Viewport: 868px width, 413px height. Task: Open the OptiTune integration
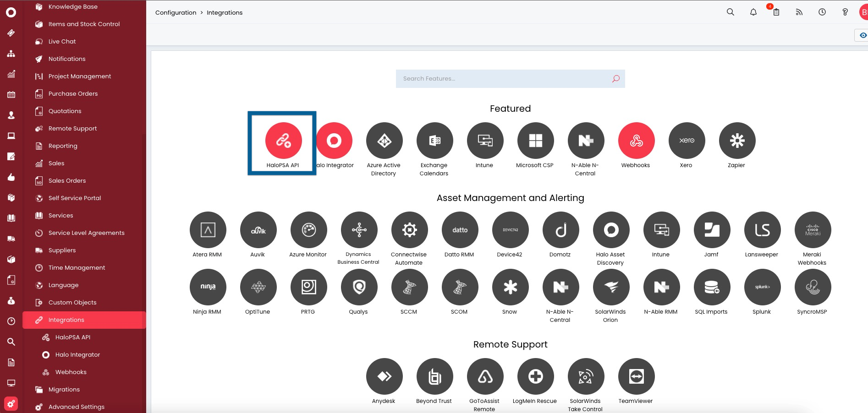[x=258, y=287]
